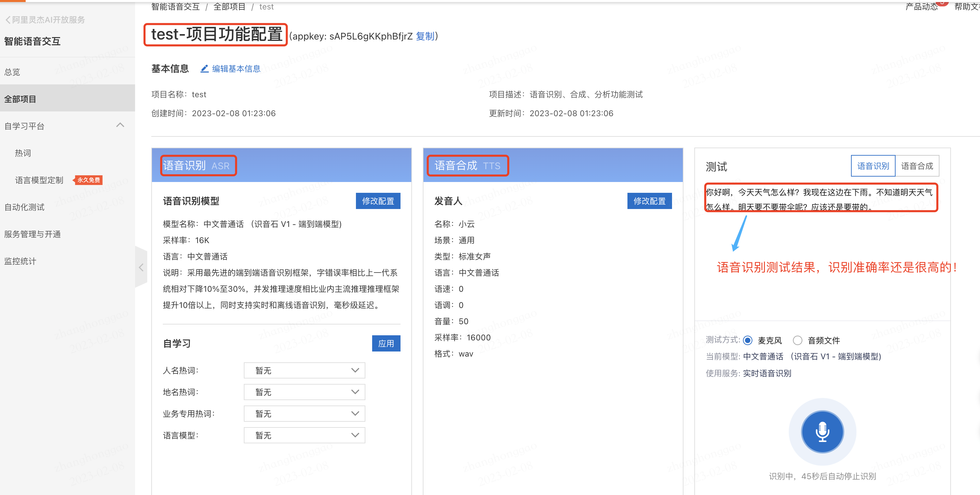Screen dimensions: 980x495
Task: Expand the 业务专用热词 dropdown
Action: (304, 414)
